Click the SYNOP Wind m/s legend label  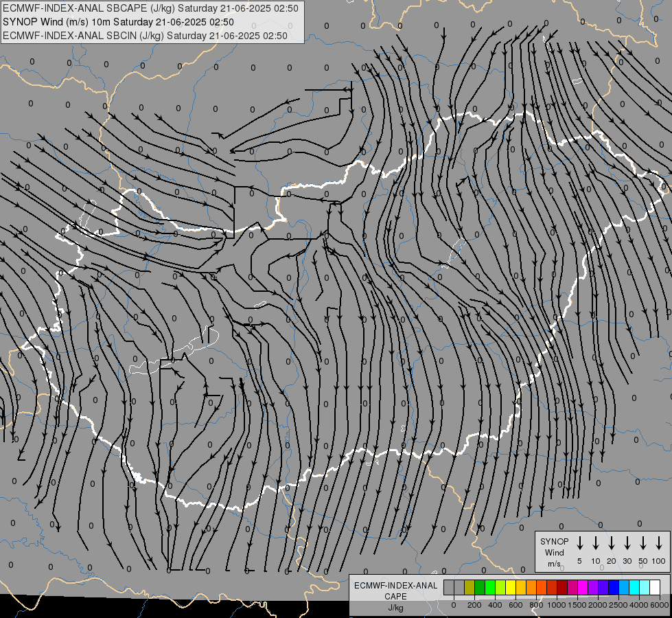pyautogui.click(x=554, y=552)
